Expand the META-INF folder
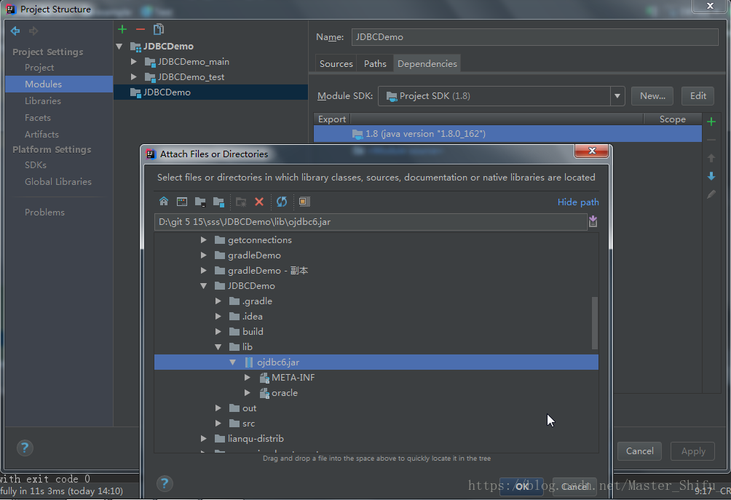This screenshot has width=731, height=500. coord(248,377)
